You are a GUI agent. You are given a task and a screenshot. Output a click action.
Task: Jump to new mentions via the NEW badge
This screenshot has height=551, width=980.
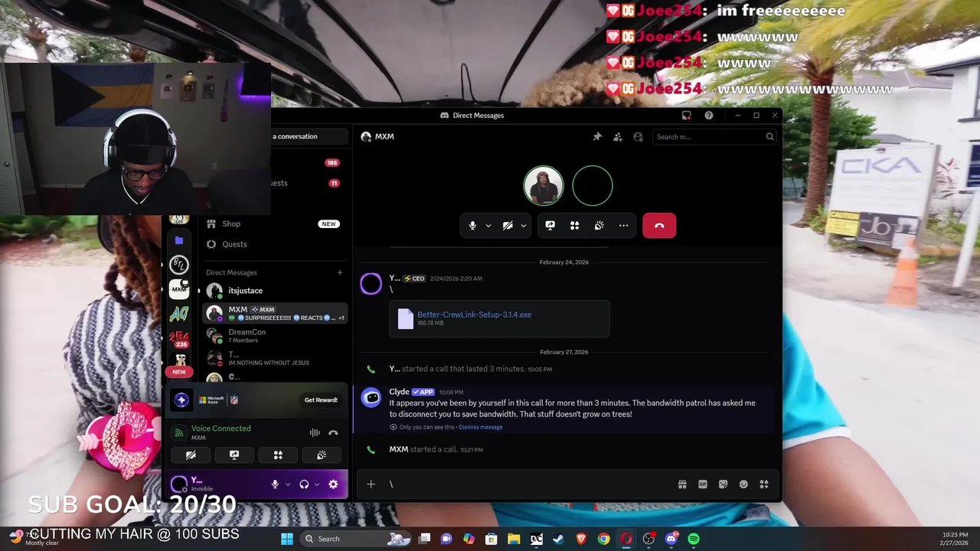click(x=179, y=372)
